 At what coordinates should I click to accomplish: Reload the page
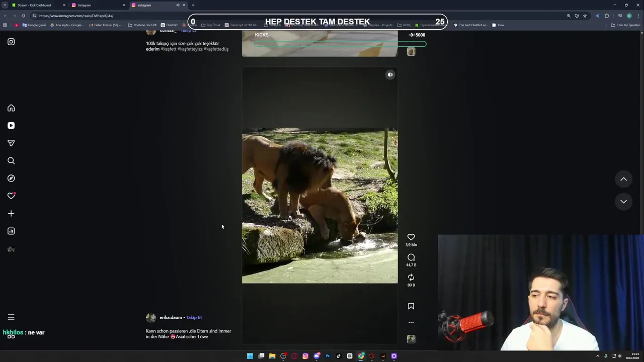[x=23, y=16]
